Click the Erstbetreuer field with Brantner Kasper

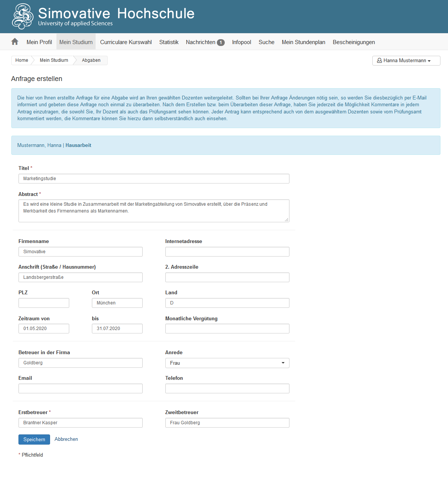pos(81,423)
